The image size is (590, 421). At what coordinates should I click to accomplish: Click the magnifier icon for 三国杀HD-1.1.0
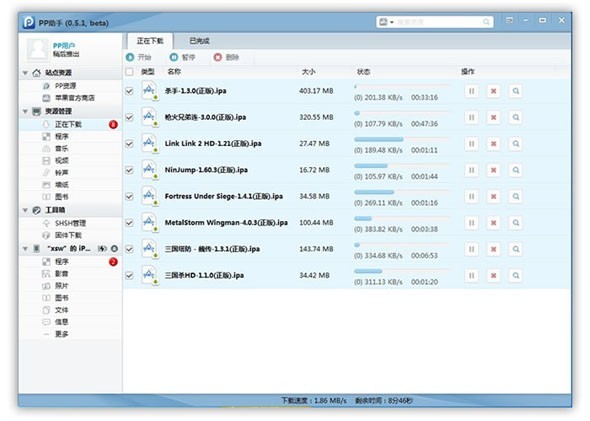(515, 275)
